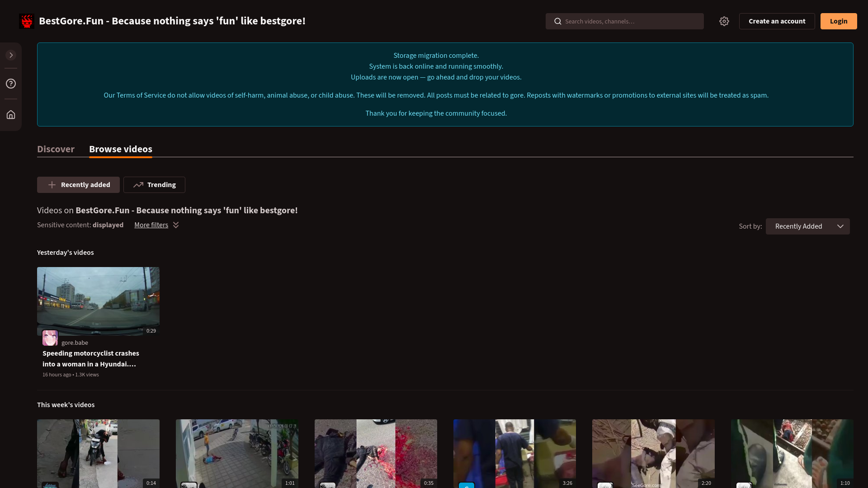Image resolution: width=868 pixels, height=488 pixels.
Task: Open the site title link in the header
Action: pos(172,21)
